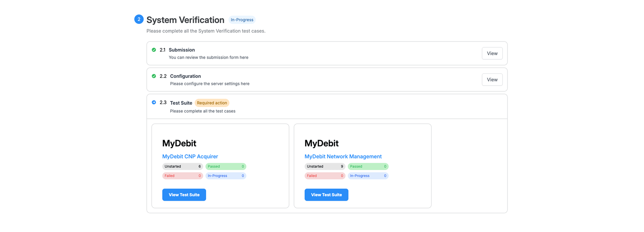
Task: Open View button for Submission
Action: tap(492, 53)
